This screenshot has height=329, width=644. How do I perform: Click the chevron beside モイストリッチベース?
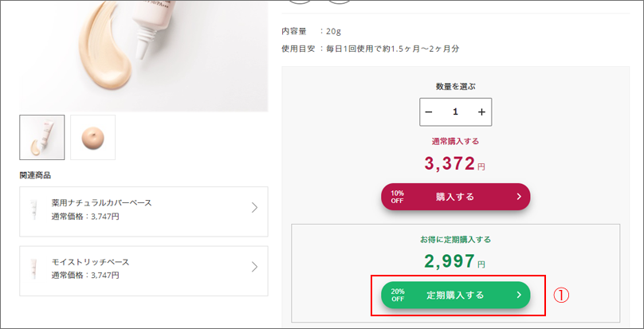[254, 267]
